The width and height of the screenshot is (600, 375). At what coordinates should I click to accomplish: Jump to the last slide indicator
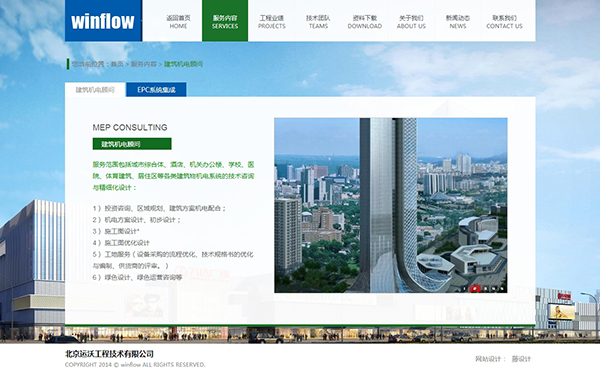click(x=502, y=289)
